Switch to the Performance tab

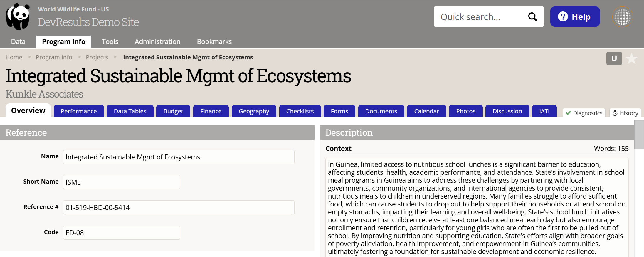(79, 111)
